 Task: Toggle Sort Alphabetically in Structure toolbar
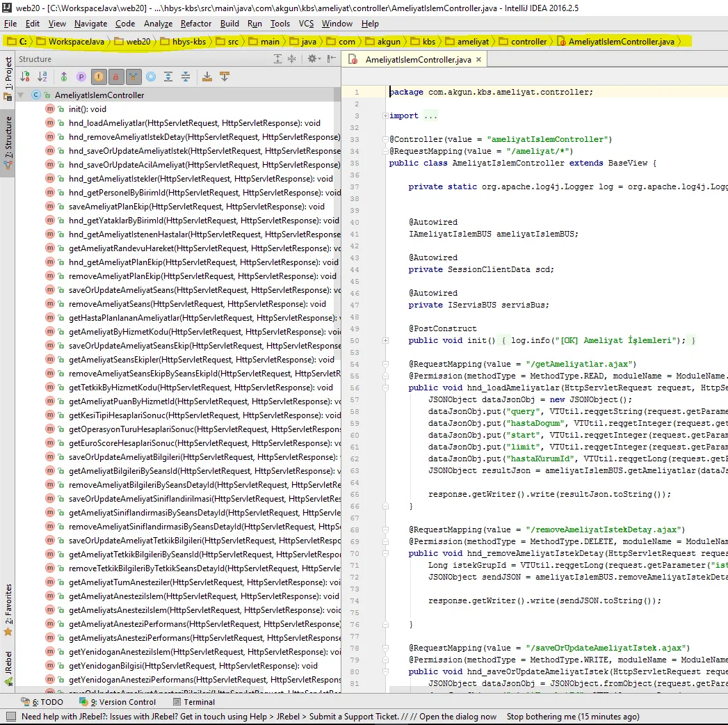point(42,77)
